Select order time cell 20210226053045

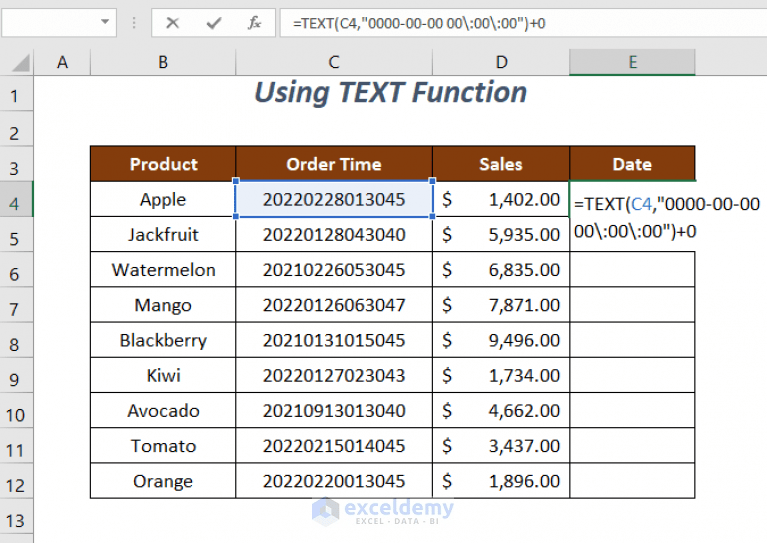pos(334,270)
